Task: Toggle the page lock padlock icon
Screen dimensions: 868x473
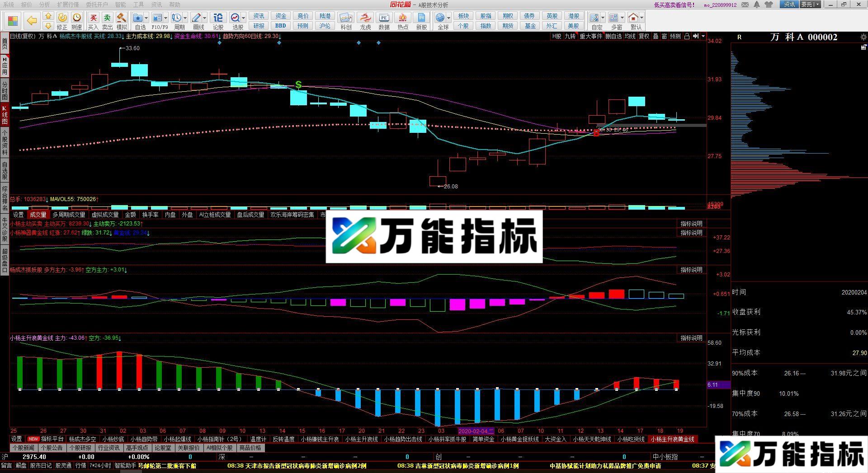Action: pyautogui.click(x=688, y=37)
